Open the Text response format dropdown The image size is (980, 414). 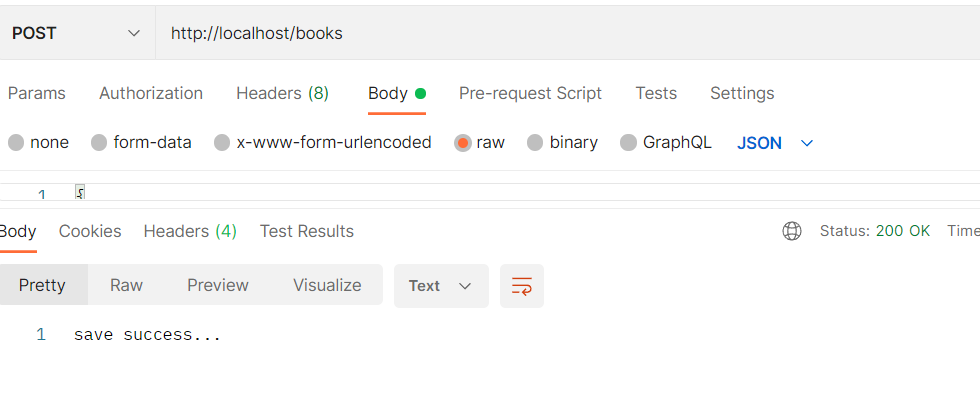click(440, 286)
